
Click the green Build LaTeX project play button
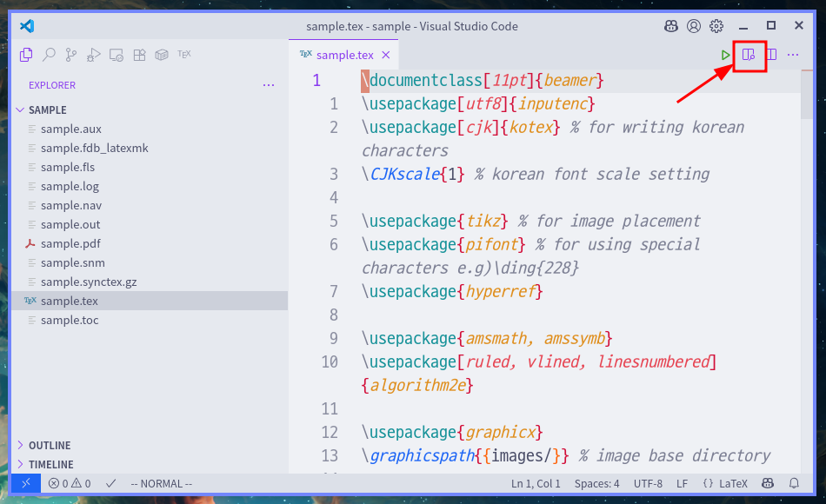pos(726,55)
